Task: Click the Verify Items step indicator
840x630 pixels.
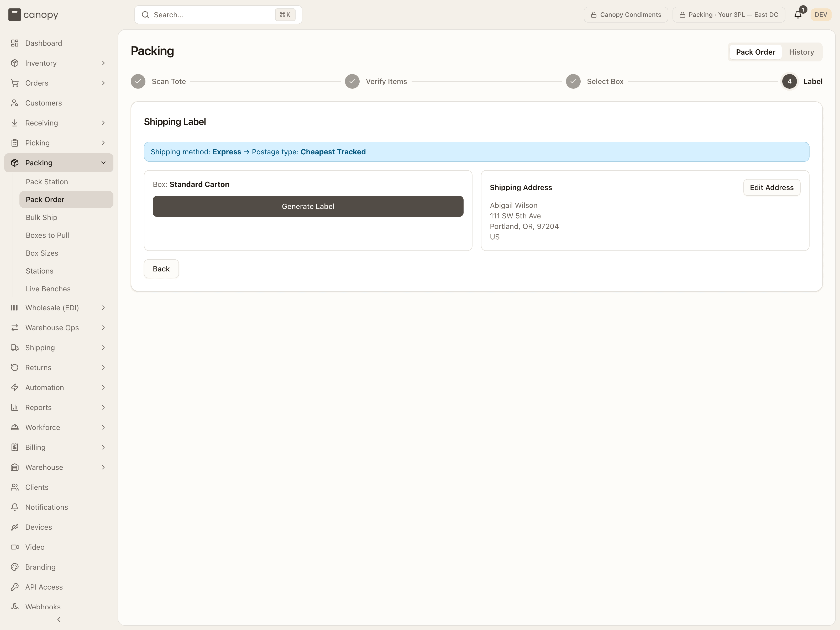Action: (x=376, y=82)
